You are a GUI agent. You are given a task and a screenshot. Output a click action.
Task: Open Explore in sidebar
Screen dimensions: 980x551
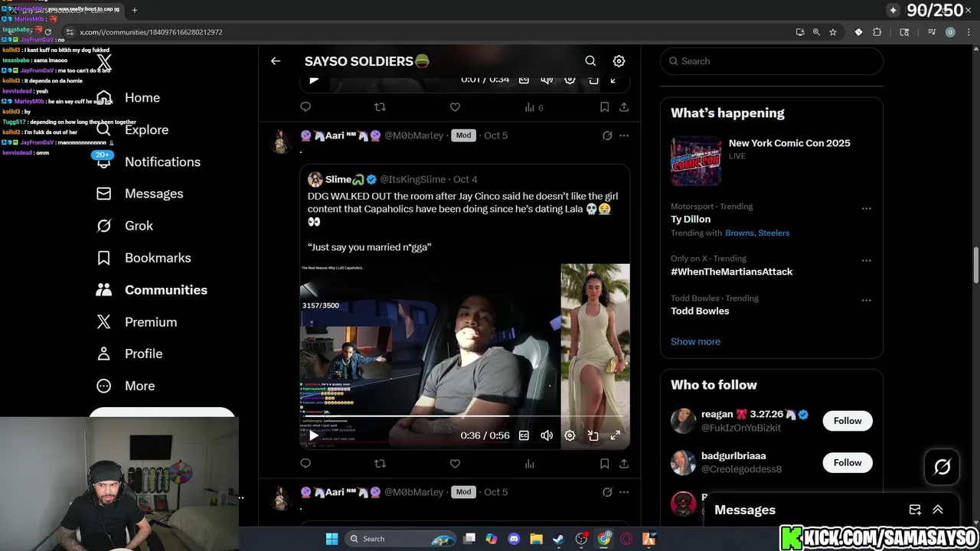pyautogui.click(x=132, y=130)
